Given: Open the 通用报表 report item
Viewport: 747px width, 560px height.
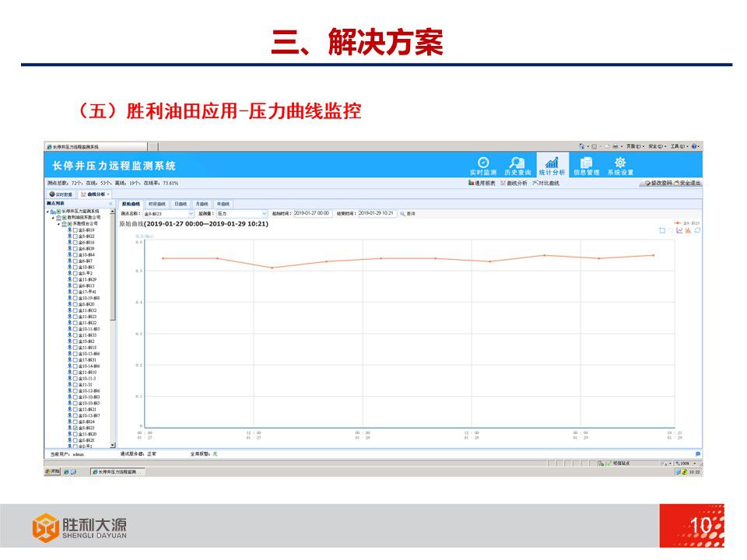Looking at the screenshot, I should coord(482,183).
